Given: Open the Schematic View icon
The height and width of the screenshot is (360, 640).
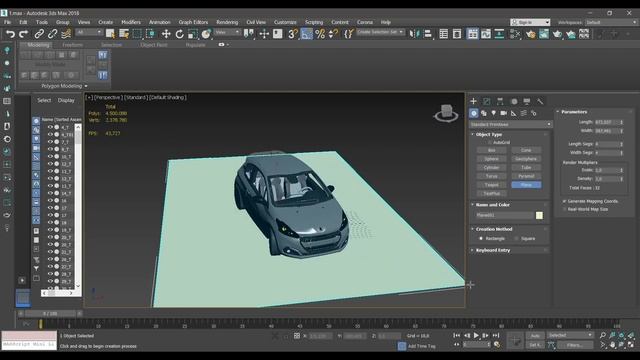Looking at the screenshot, I should click(499, 34).
